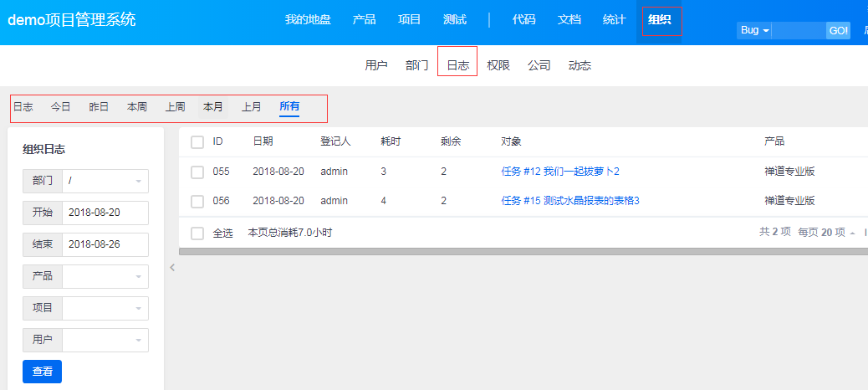Viewport: 868px width, 390px height.
Task: Switch to the 本周 filter tab
Action: 137,107
